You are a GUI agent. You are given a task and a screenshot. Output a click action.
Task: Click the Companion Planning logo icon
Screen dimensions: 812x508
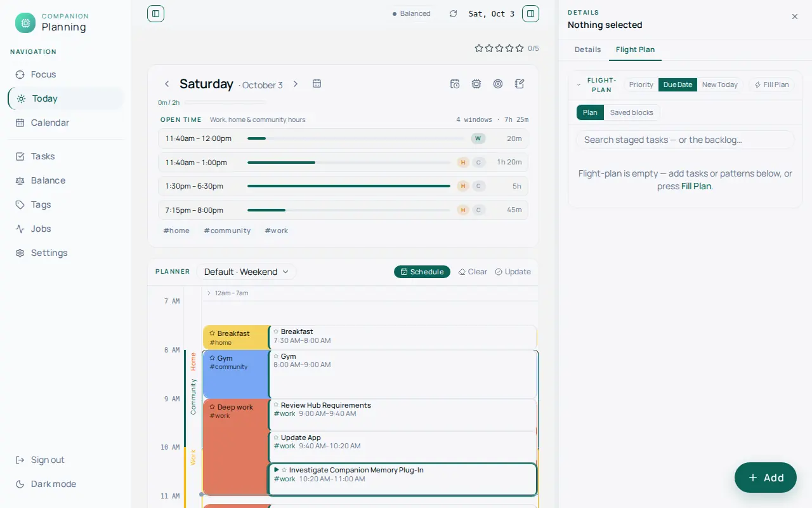(x=25, y=23)
